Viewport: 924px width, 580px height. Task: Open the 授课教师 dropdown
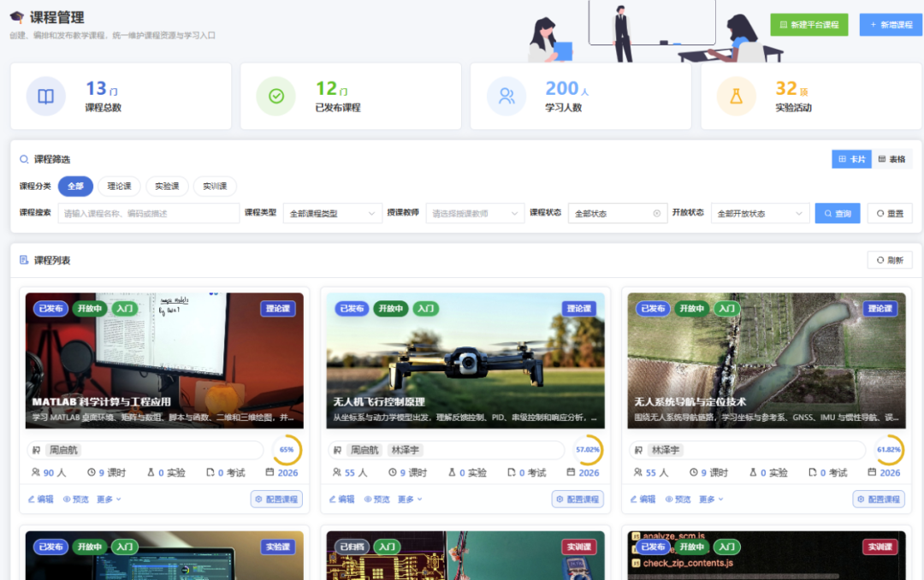(475, 213)
